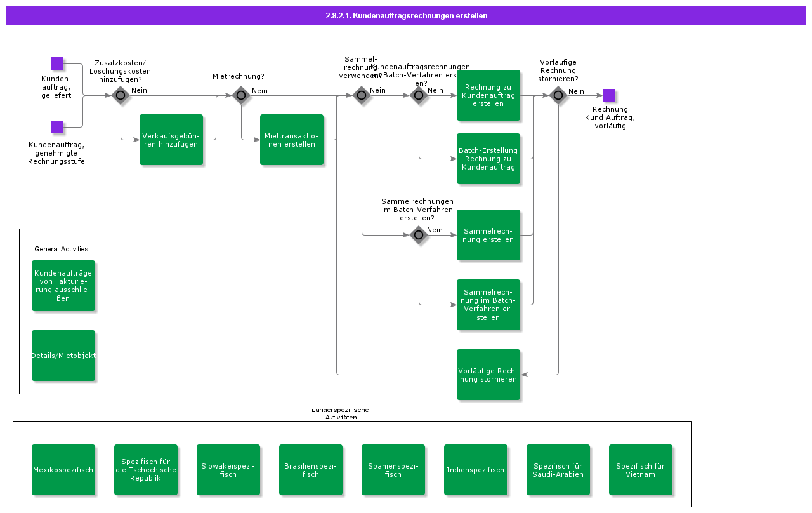Select the Details/Mietobjekt general activity
The height and width of the screenshot is (513, 812).
(63, 356)
